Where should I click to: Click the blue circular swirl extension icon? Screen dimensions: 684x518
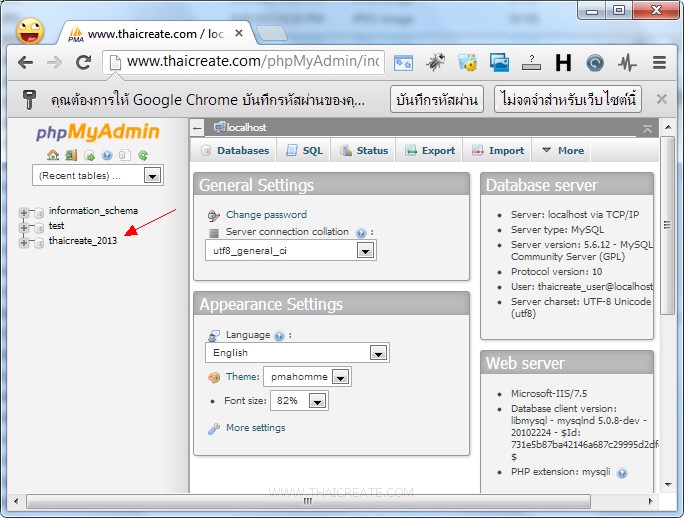point(595,63)
